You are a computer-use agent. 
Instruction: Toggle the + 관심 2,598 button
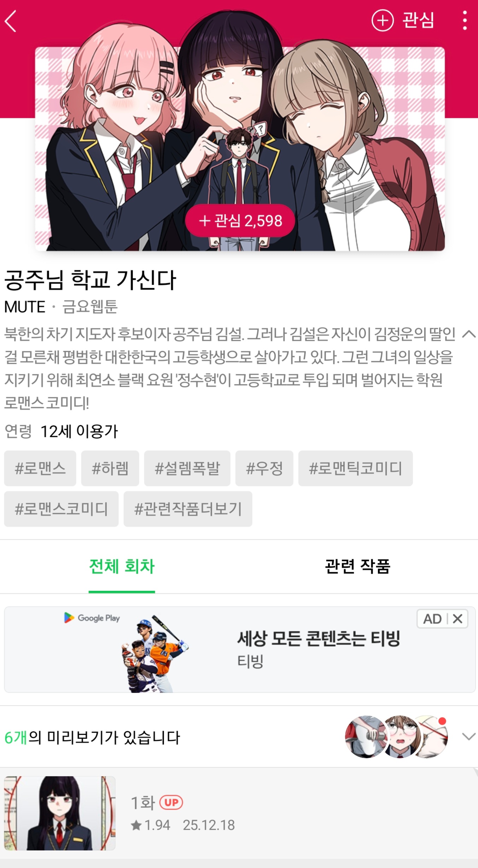coord(240,221)
